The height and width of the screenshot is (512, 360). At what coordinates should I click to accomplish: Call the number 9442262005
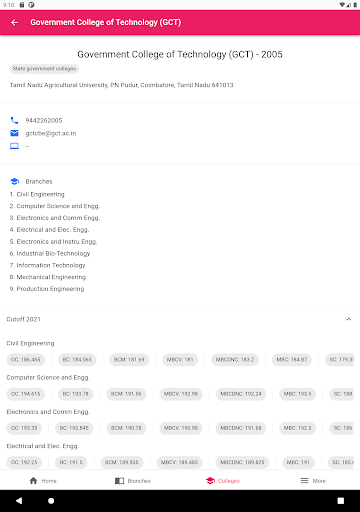44,120
